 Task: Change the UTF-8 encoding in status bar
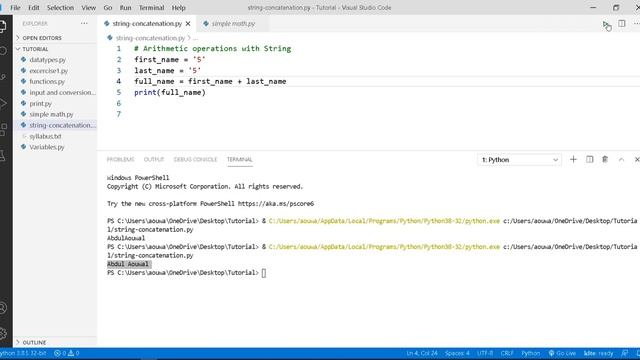(x=485, y=353)
